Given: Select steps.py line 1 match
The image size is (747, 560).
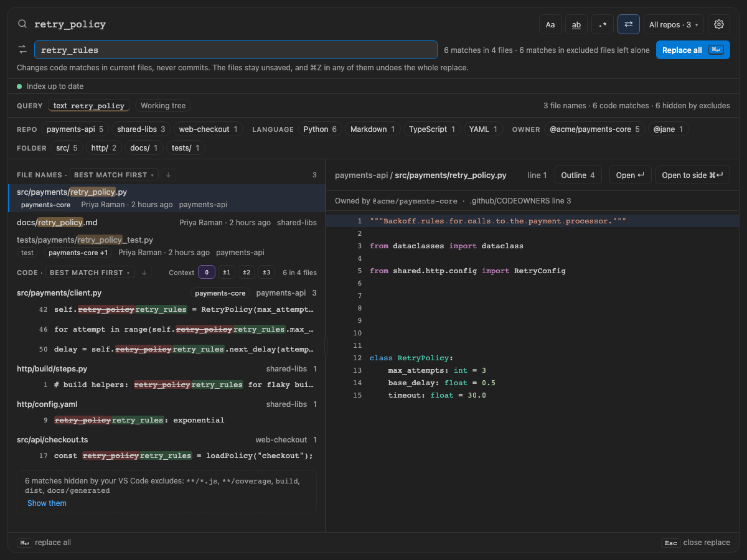Looking at the screenshot, I should (x=166, y=385).
